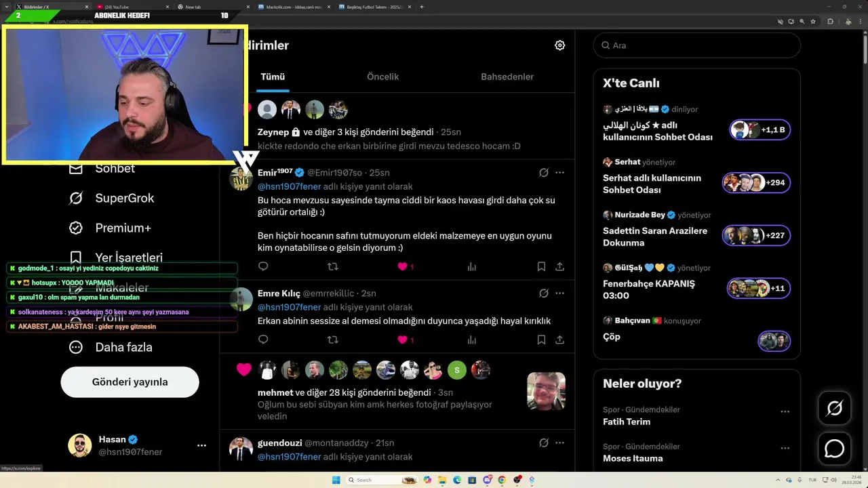The width and height of the screenshot is (868, 488).
Task: Open the Windows Start menu
Action: tap(336, 480)
